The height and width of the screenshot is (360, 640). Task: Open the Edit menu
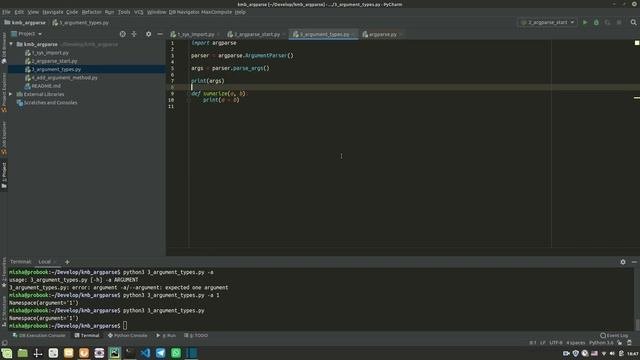click(19, 12)
